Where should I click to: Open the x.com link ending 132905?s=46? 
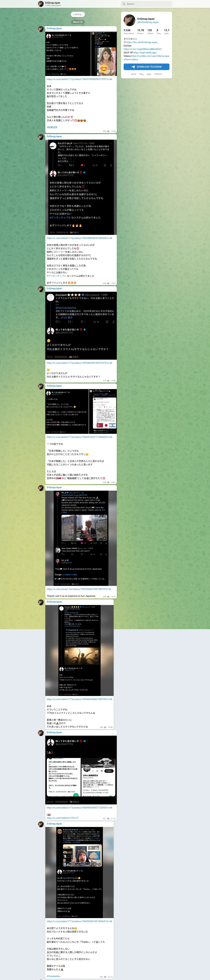(x=79, y=808)
